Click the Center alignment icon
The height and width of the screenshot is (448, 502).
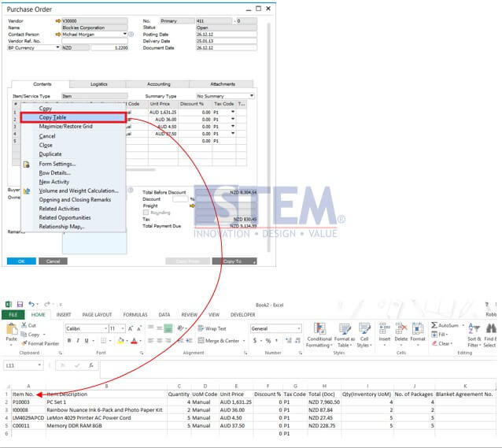(x=160, y=341)
